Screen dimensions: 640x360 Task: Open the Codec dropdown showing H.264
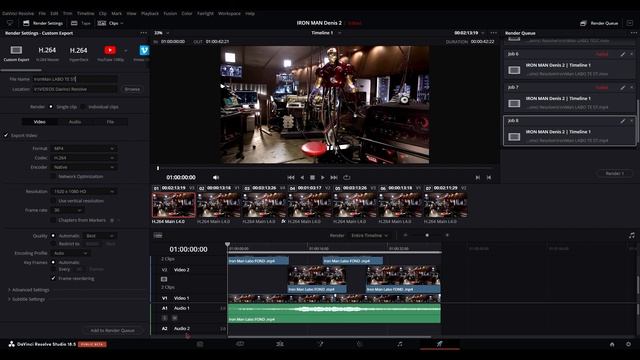point(84,158)
